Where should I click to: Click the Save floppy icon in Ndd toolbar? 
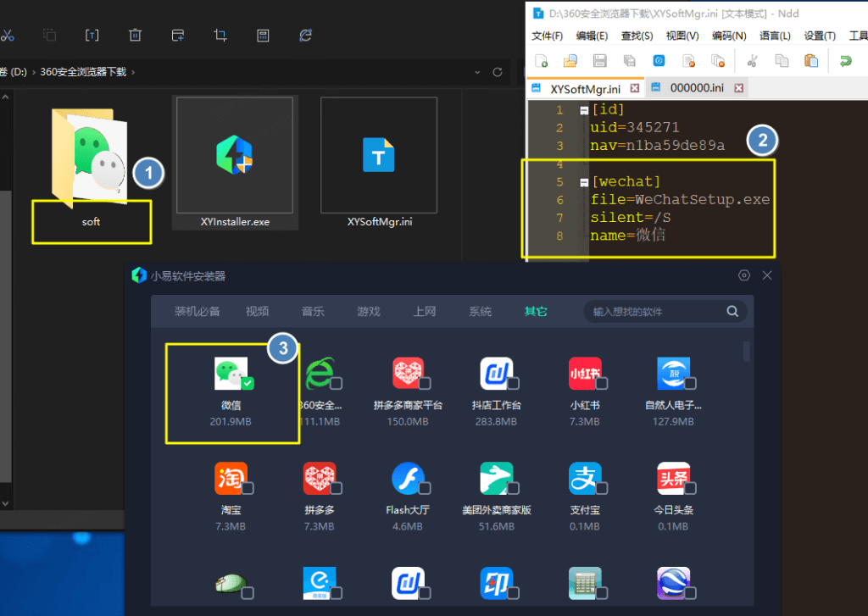click(x=599, y=61)
